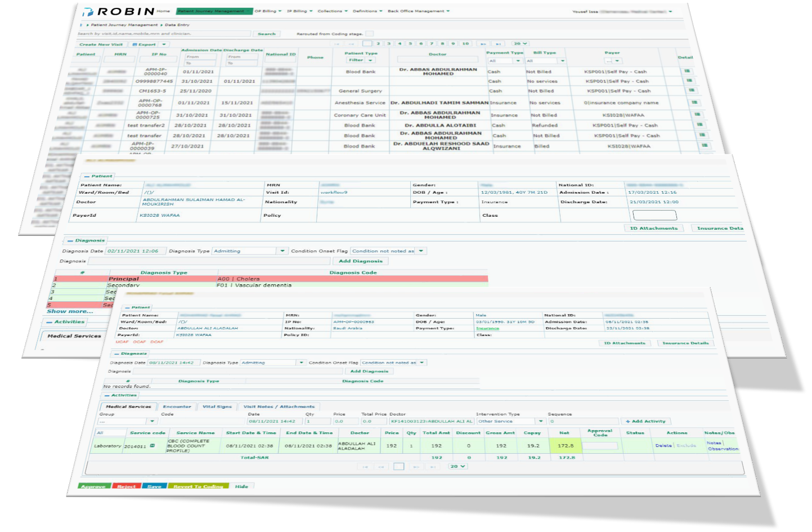This screenshot has width=812, height=532.
Task: Open detail icon for the APM-OP-0000768 visit
Action: (x=694, y=102)
